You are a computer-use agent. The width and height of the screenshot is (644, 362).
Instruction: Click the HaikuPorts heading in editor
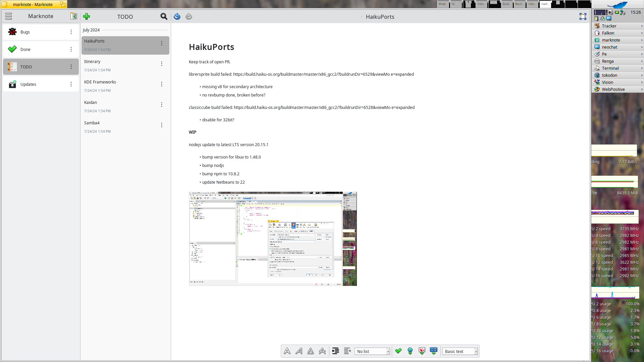point(211,47)
